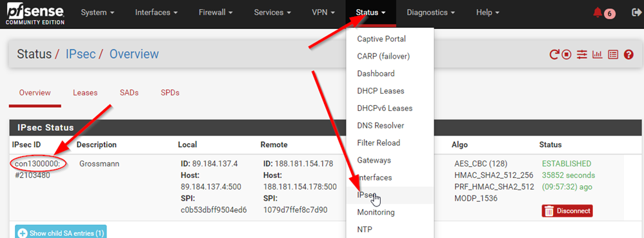Viewport: 644px width, 238px height.
Task: Show child SA entries (1)
Action: click(x=61, y=233)
